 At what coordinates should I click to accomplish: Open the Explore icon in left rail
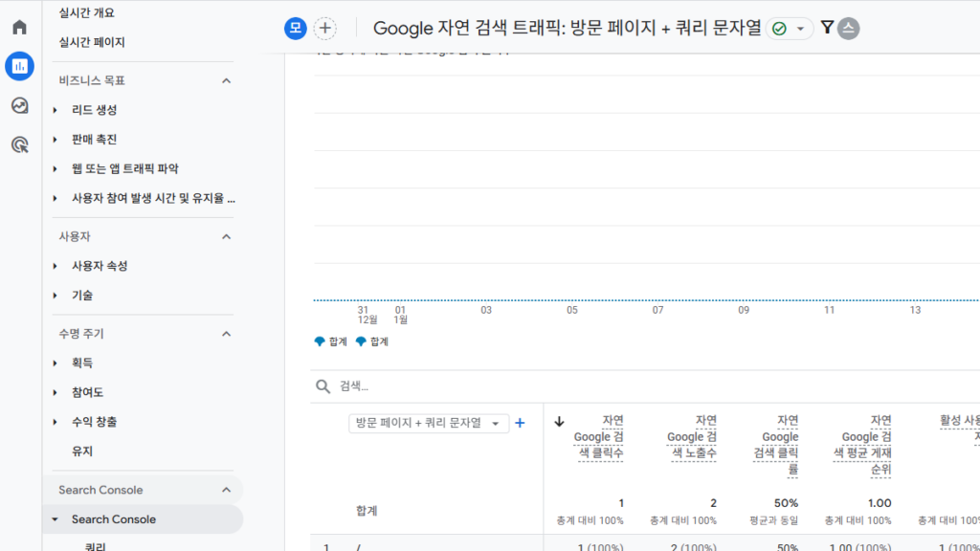click(x=19, y=105)
